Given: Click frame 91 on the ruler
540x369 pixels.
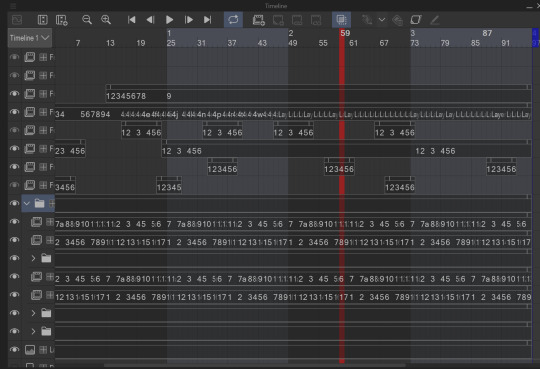Looking at the screenshot, I should (506, 43).
